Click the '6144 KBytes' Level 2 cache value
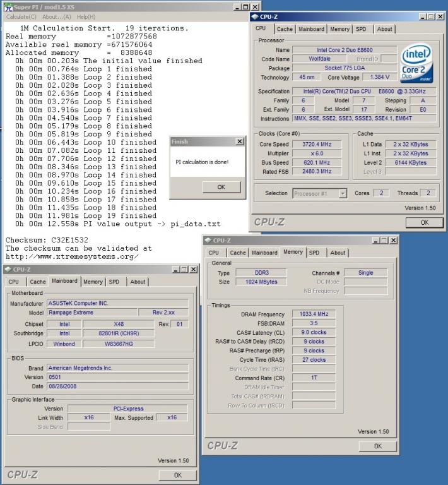This screenshot has width=448, height=485. (x=411, y=162)
